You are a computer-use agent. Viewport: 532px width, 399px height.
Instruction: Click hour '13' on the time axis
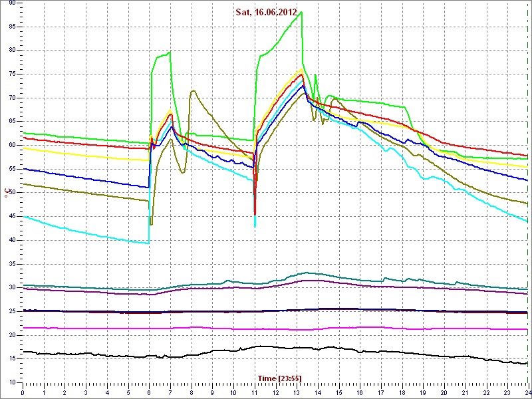point(297,392)
